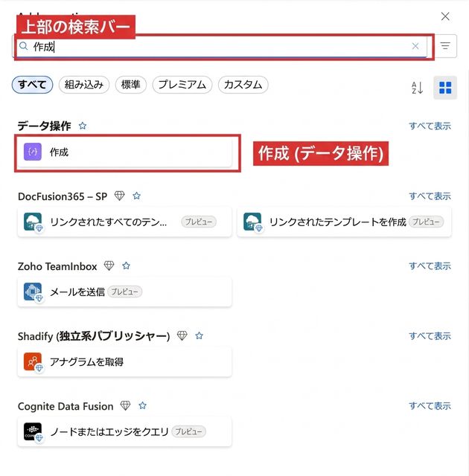Select the 組み込み filter chip
The image size is (469, 476).
click(84, 85)
